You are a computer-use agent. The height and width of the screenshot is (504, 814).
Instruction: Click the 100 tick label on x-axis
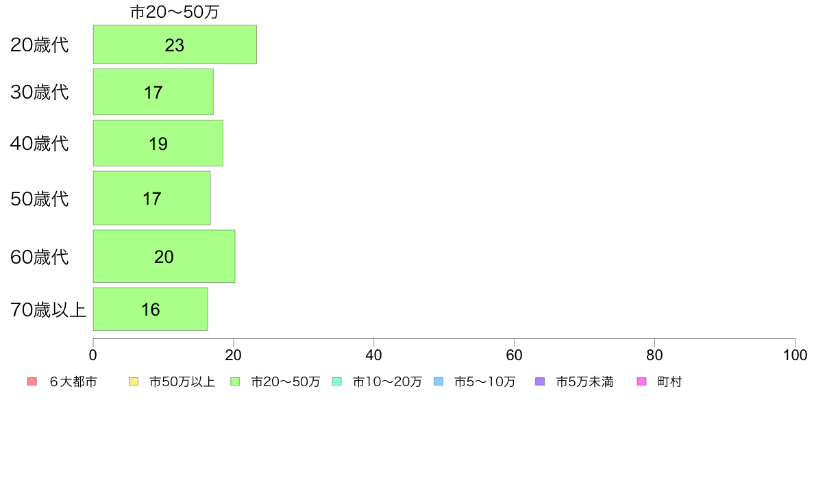[x=795, y=355]
